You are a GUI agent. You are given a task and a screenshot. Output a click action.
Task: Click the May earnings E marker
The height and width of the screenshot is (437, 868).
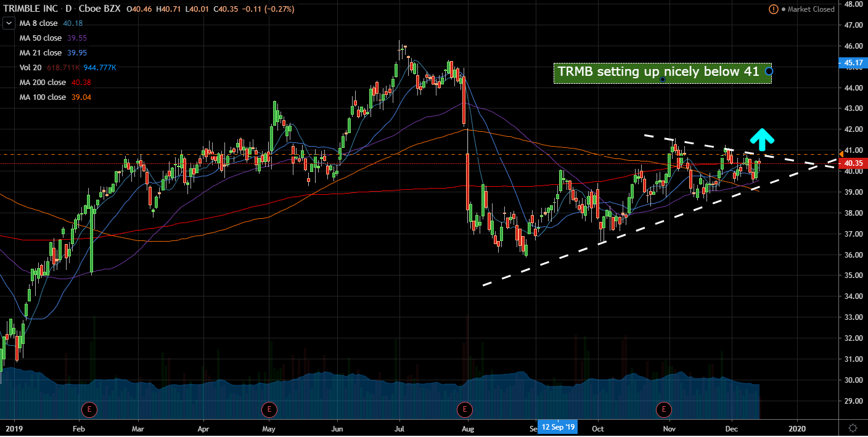point(268,408)
